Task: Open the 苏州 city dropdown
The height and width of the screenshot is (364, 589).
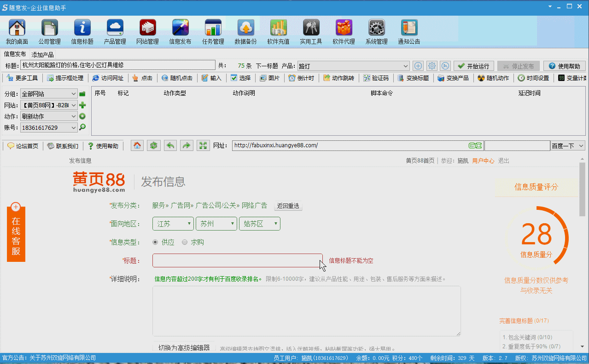Action: click(216, 224)
